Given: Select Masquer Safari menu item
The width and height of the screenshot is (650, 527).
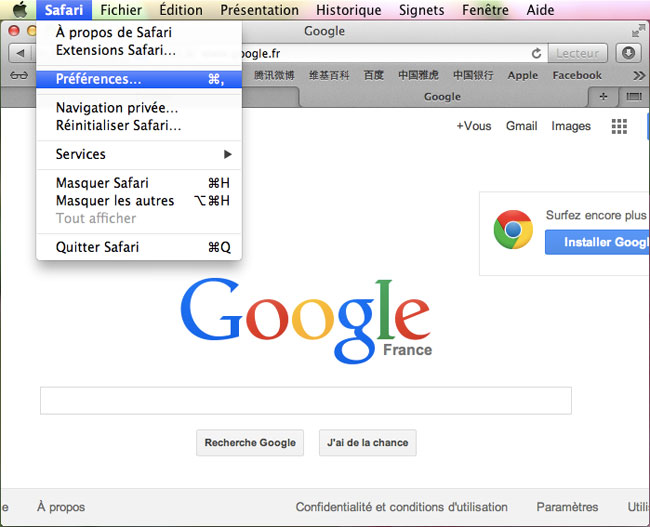Looking at the screenshot, I should tap(139, 183).
